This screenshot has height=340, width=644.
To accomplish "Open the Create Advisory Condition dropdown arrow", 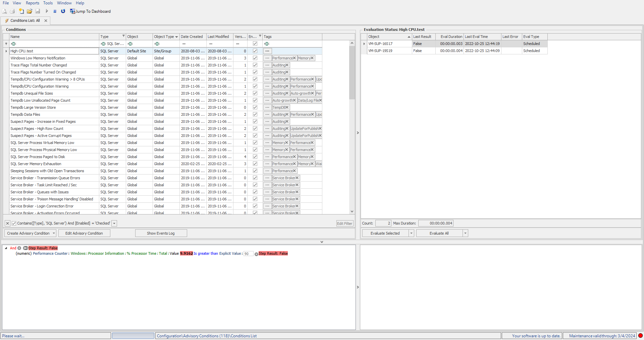I will (x=54, y=233).
